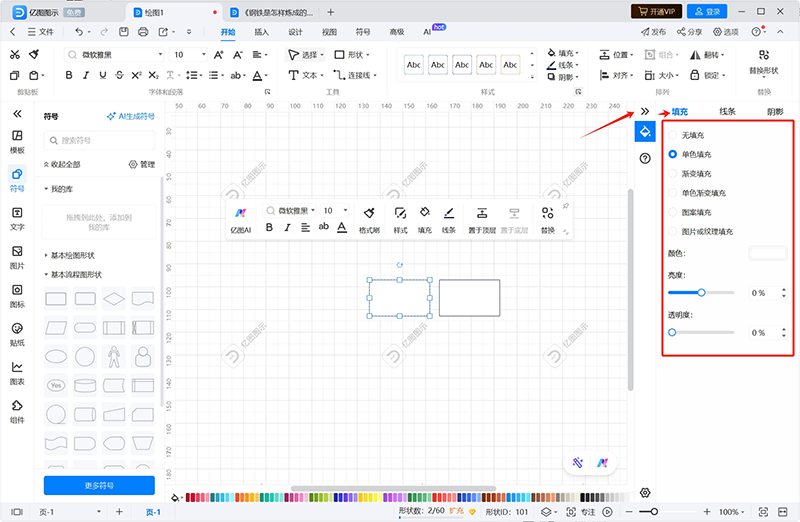
Task: Click the 开通VIP button
Action: 657,11
